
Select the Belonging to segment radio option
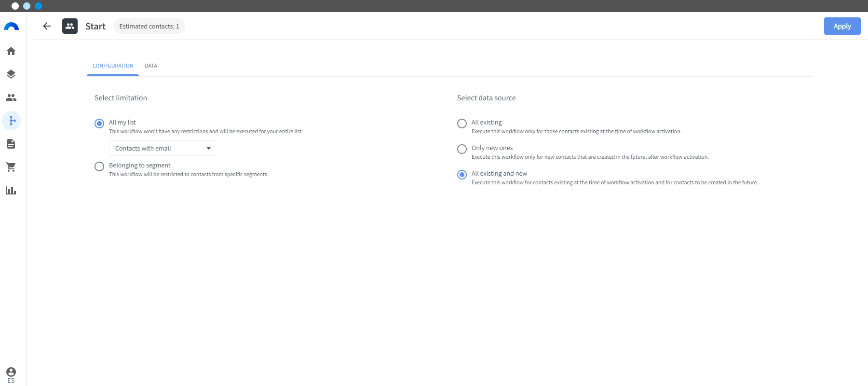[x=99, y=166]
